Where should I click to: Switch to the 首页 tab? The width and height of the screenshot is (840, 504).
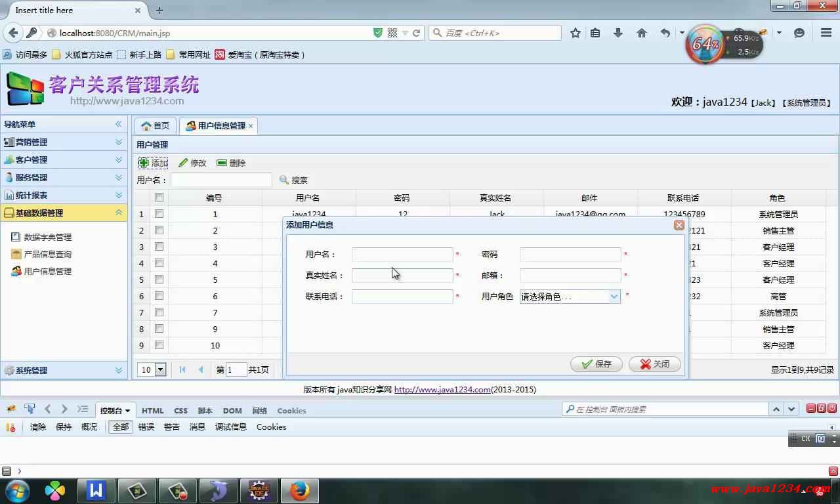coord(155,126)
